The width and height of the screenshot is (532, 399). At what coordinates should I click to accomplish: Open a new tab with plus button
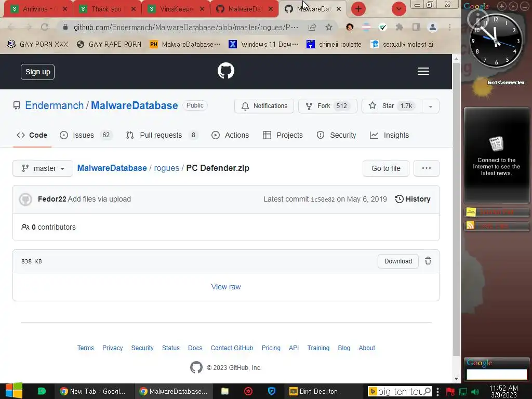358,9
